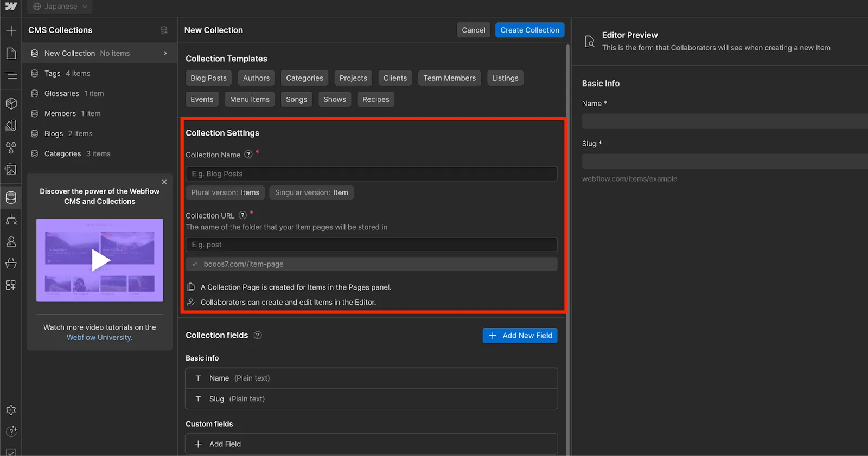Play the CMS Collections tutorial video
This screenshot has height=456, width=868.
click(x=100, y=260)
